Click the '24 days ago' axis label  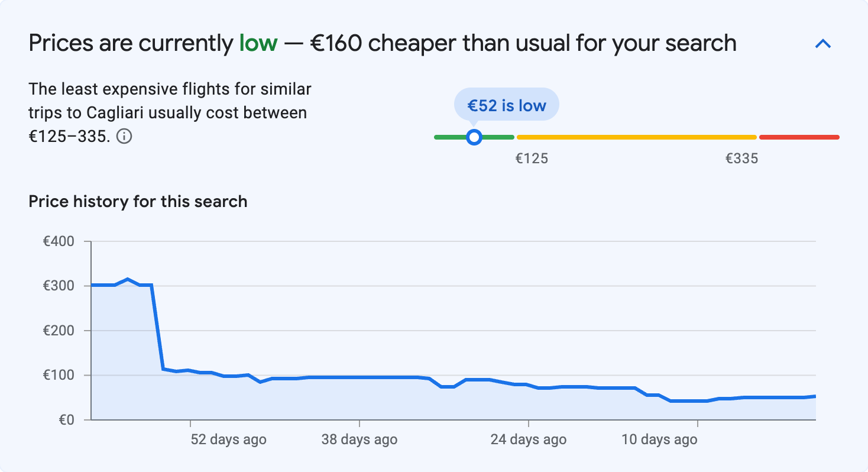click(x=528, y=439)
